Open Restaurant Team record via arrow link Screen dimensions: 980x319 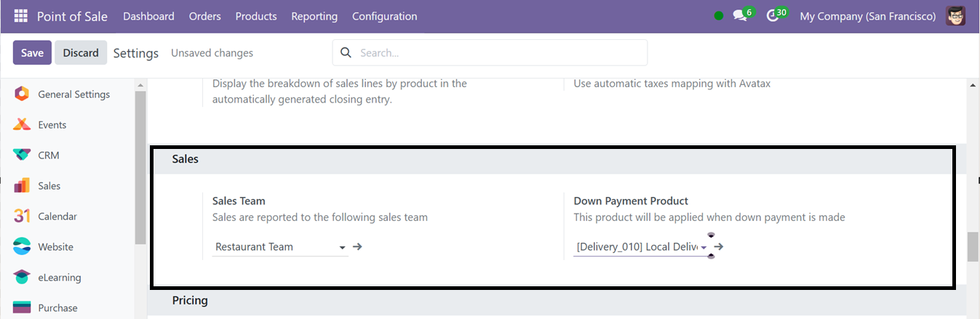pos(357,247)
